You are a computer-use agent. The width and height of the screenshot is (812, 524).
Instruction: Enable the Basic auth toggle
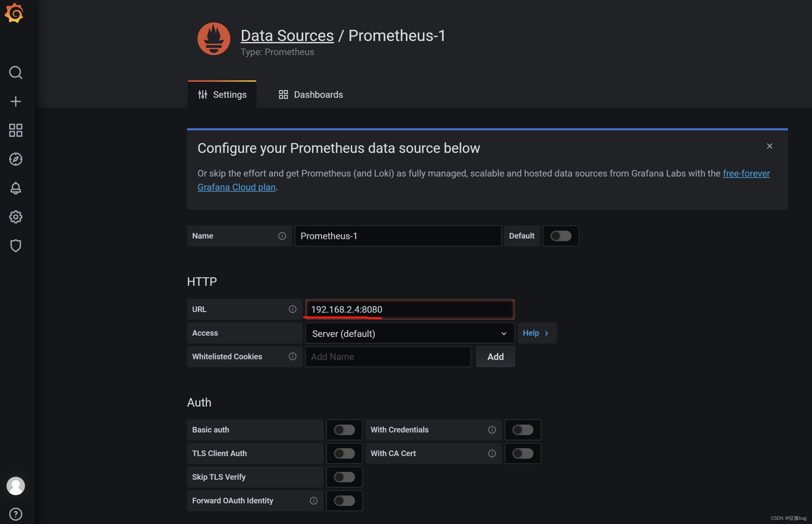point(343,429)
